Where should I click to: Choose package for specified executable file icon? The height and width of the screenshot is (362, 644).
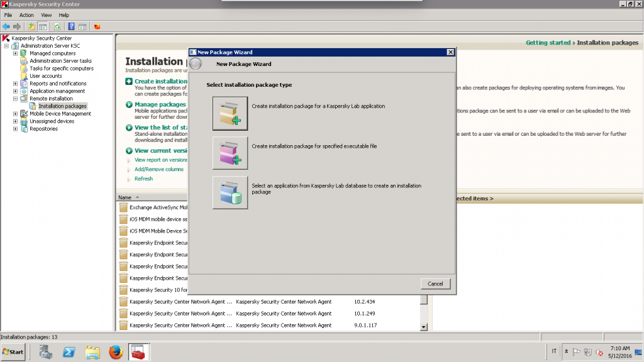pos(230,153)
